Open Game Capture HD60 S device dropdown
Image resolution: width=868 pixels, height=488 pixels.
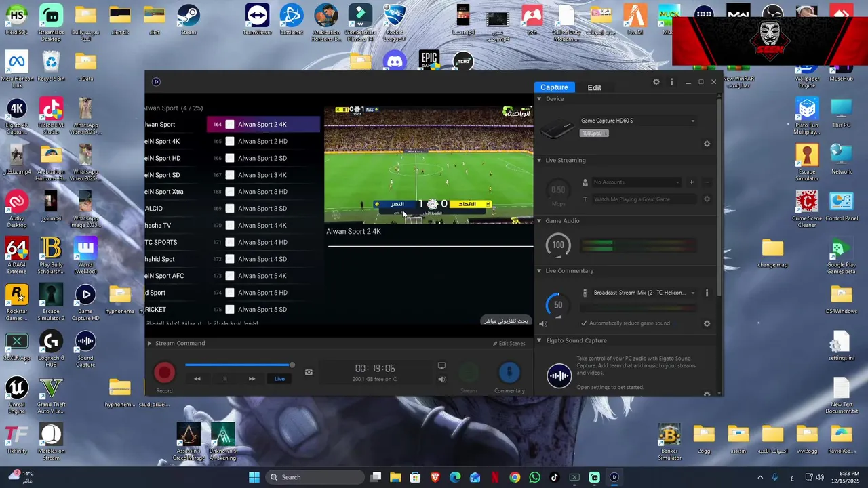[x=637, y=121]
